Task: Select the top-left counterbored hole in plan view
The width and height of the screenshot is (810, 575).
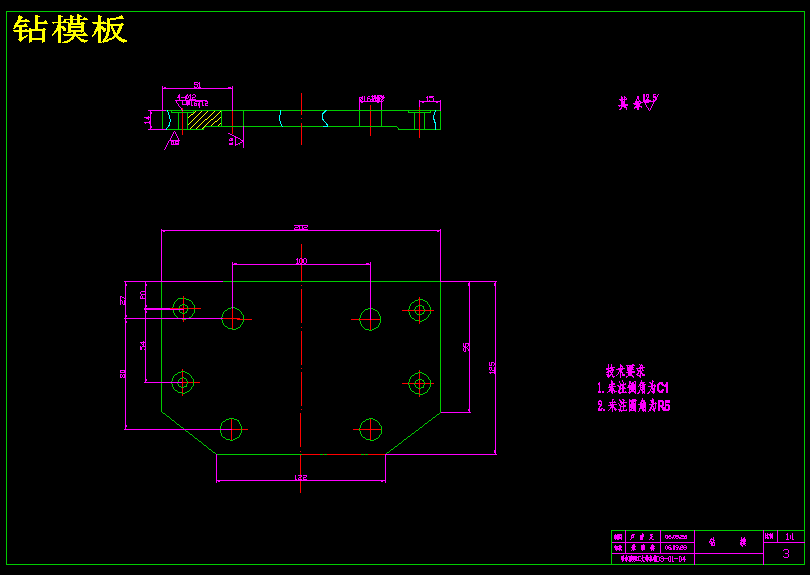Action: point(183,309)
